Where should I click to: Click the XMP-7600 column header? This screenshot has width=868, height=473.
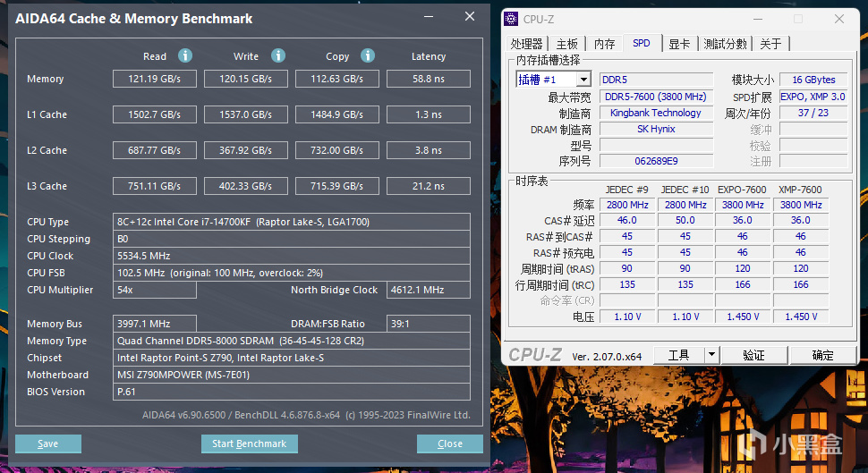click(801, 190)
